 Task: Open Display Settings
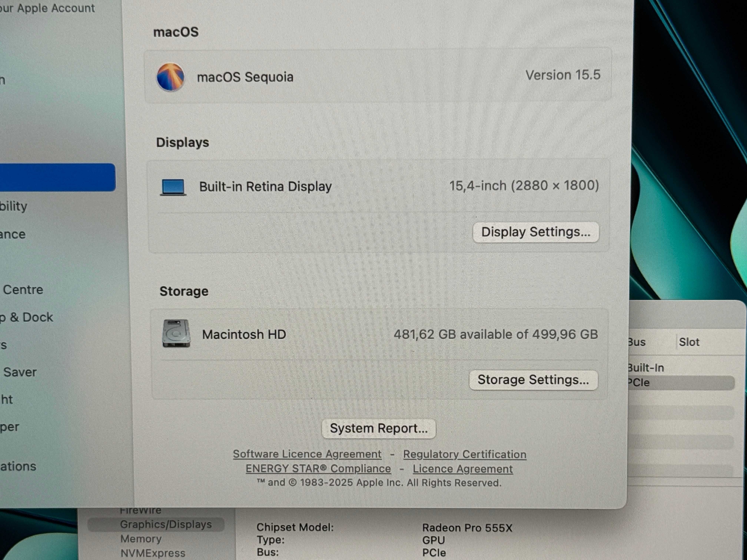pyautogui.click(x=536, y=232)
